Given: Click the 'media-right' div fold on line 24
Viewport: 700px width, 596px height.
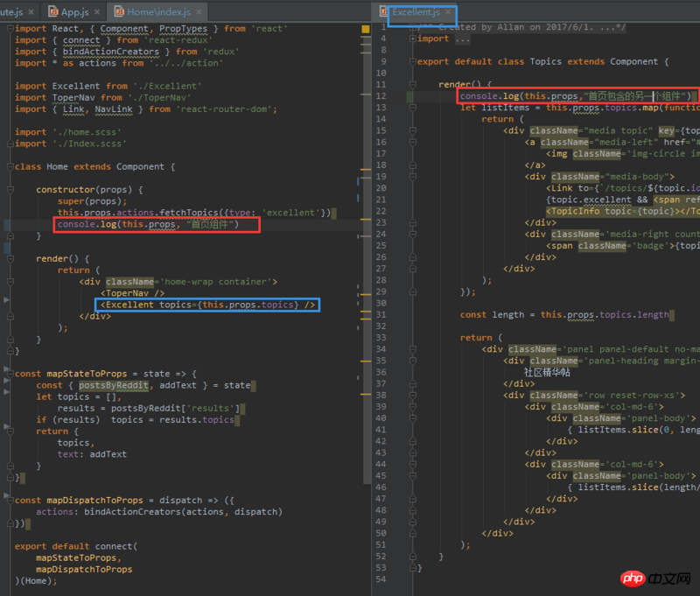Looking at the screenshot, I should click(x=412, y=235).
